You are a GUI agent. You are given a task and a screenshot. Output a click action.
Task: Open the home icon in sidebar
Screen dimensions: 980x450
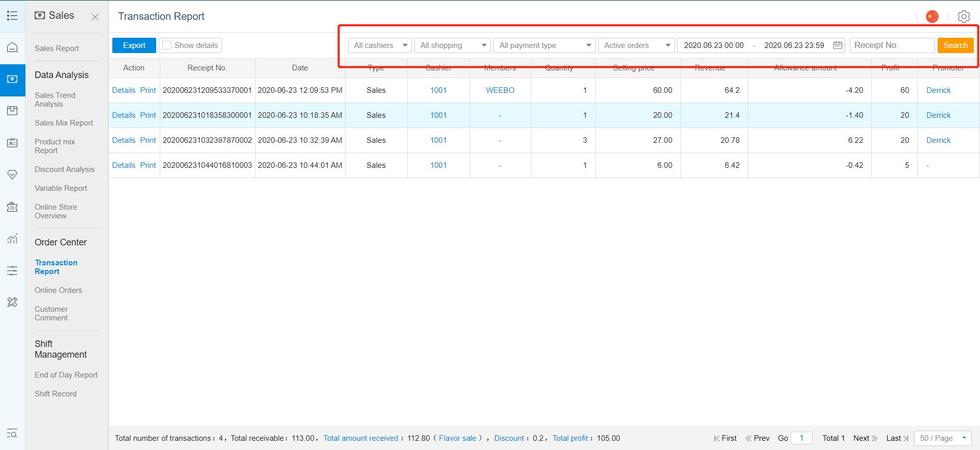(12, 47)
